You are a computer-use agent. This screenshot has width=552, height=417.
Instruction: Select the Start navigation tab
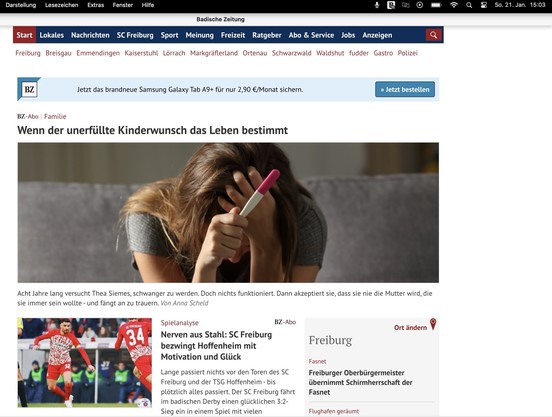click(24, 35)
